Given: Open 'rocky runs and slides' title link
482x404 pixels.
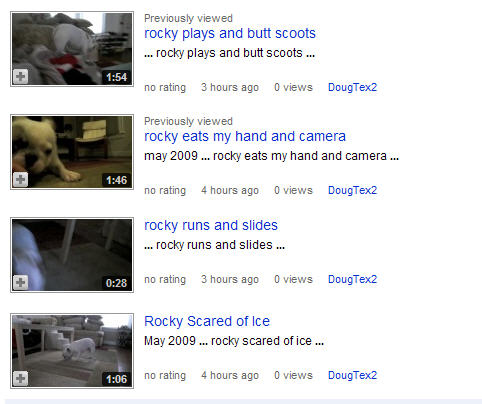Looking at the screenshot, I should pyautogui.click(x=211, y=225).
